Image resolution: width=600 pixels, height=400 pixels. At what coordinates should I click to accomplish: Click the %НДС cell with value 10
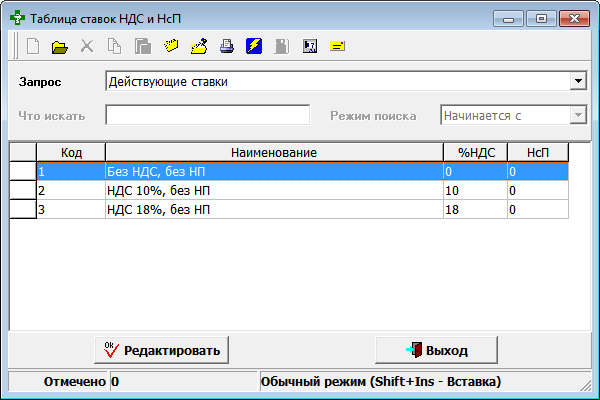coord(476,190)
